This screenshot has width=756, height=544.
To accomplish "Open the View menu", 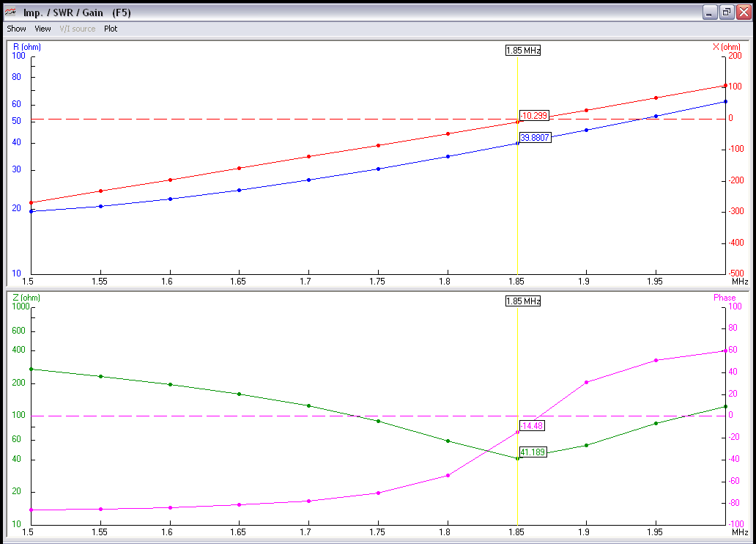I will pyautogui.click(x=42, y=29).
